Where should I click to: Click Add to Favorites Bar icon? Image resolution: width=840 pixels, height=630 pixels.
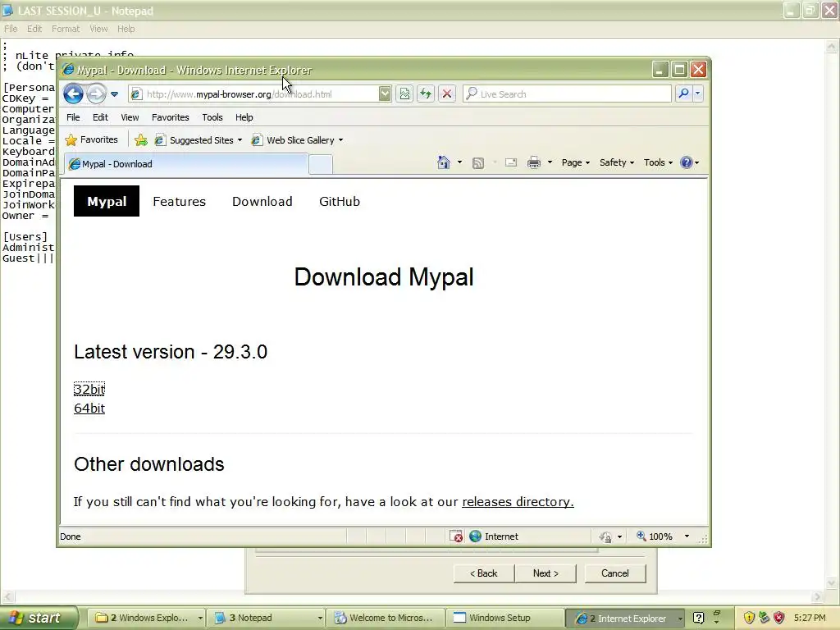tap(141, 140)
